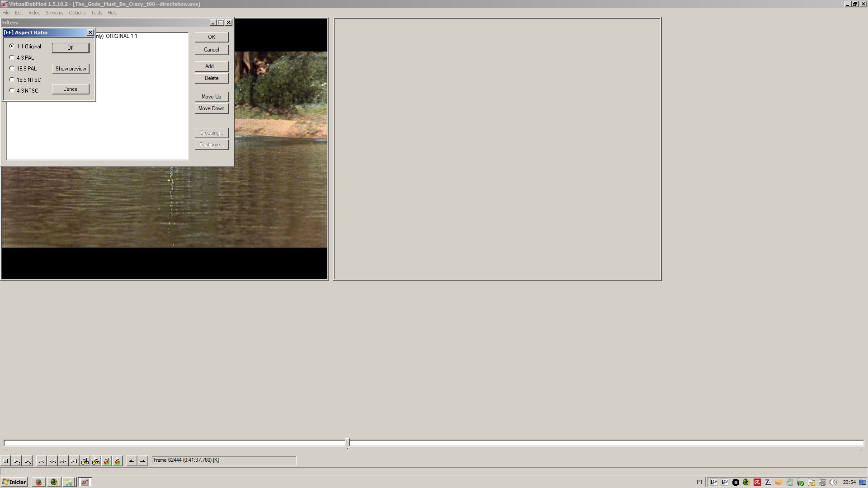Click the rewind to start playback icon
The image size is (868, 488).
point(42,460)
